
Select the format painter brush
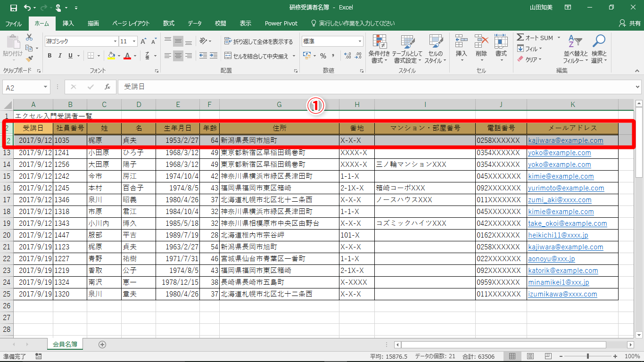29,59
